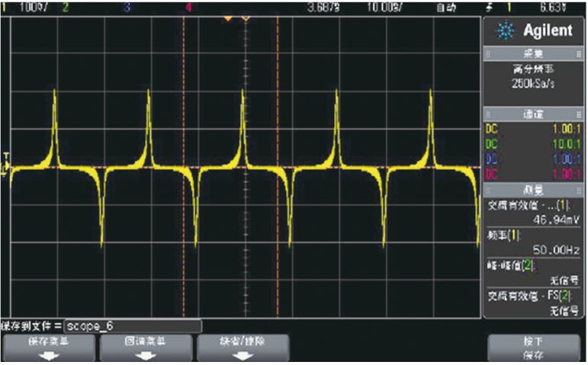Select the green channel 2 indicator
Viewport: 588px width, 365px height.
click(64, 7)
